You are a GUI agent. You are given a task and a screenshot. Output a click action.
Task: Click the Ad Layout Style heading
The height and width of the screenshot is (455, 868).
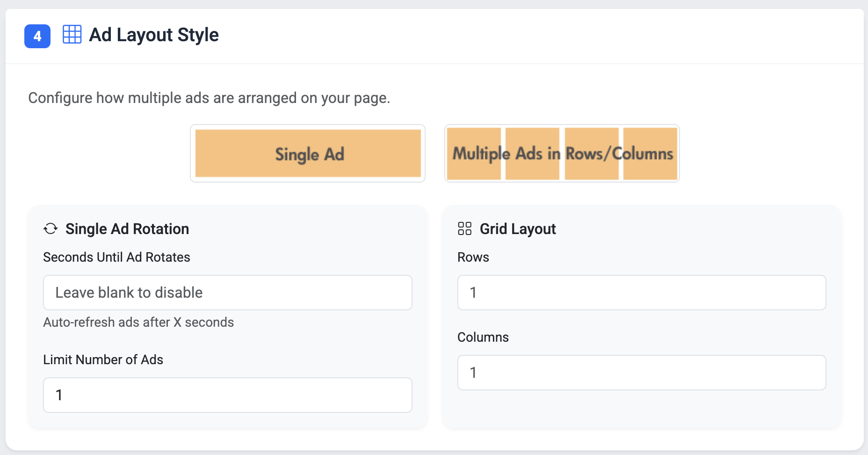click(153, 35)
